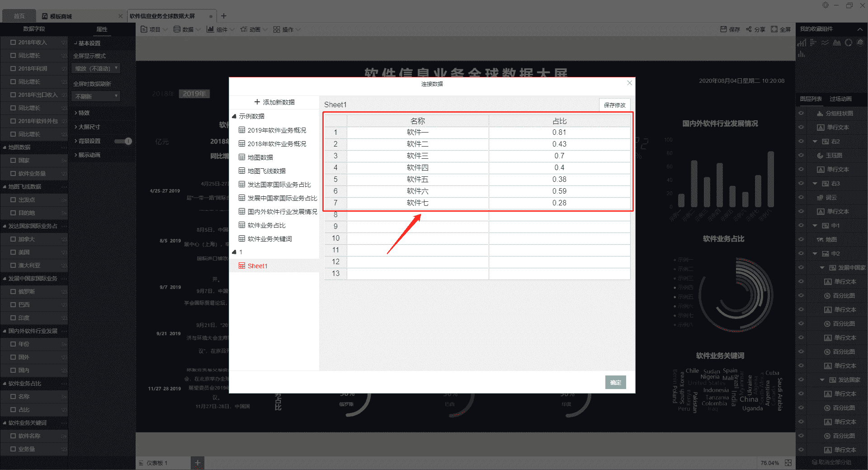Screen dimensions: 868x470
Task: Check the 加拿大 field checkbox
Action: (13, 239)
